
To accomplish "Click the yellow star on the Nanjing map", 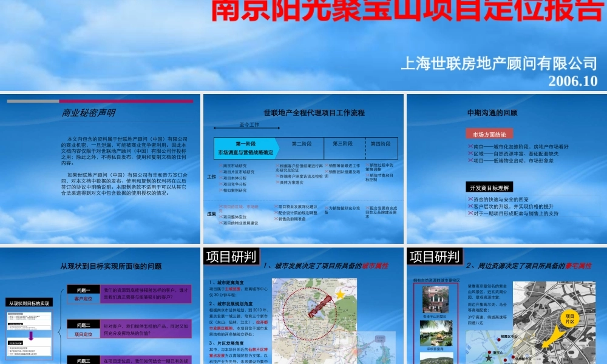I will coord(341,295).
